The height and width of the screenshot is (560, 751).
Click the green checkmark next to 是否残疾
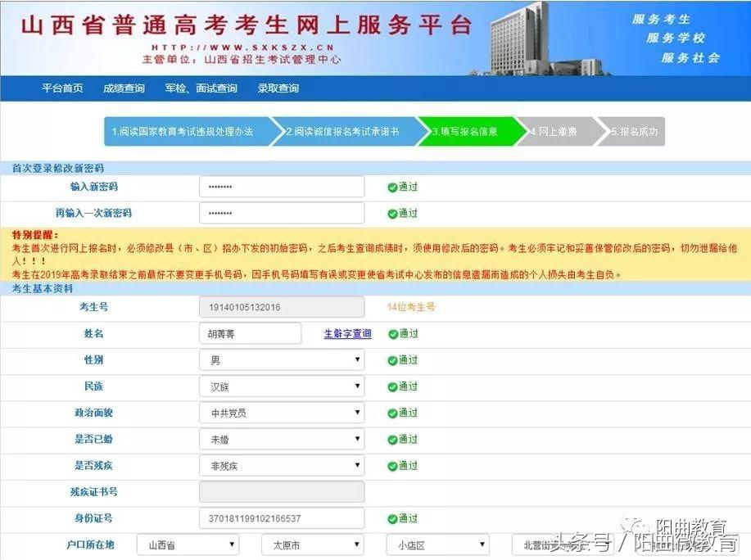click(393, 465)
